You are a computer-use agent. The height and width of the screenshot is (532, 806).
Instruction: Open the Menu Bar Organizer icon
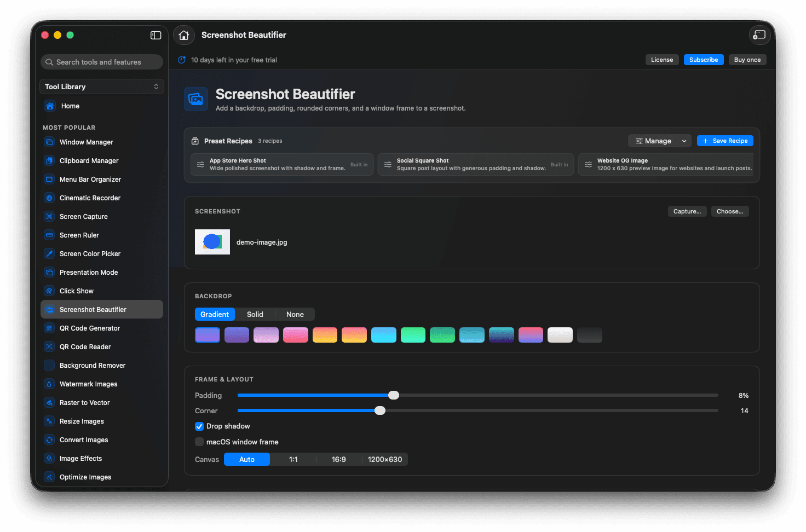point(49,180)
